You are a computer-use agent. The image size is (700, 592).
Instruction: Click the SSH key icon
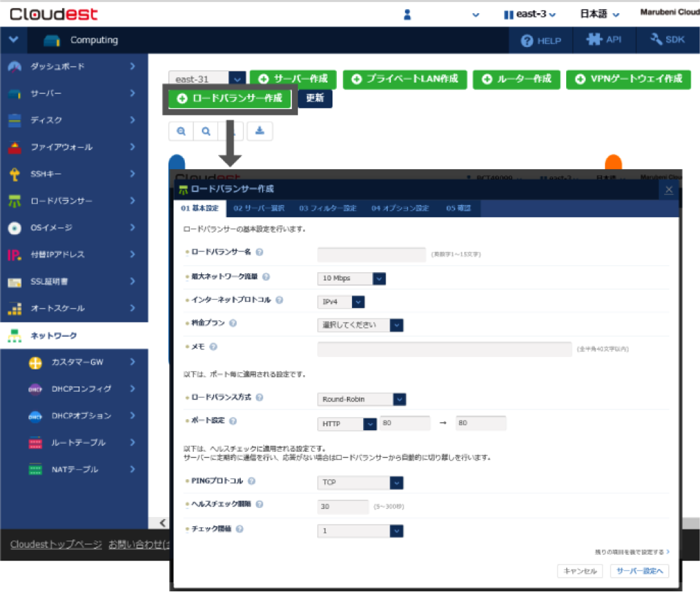[x=14, y=174]
